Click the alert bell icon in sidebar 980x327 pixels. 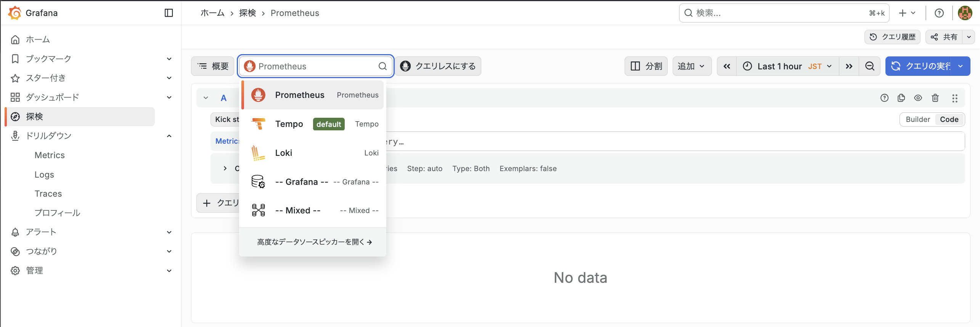click(x=15, y=232)
